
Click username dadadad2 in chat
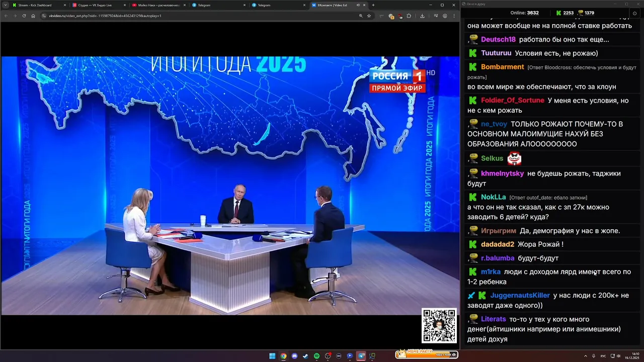(x=498, y=244)
